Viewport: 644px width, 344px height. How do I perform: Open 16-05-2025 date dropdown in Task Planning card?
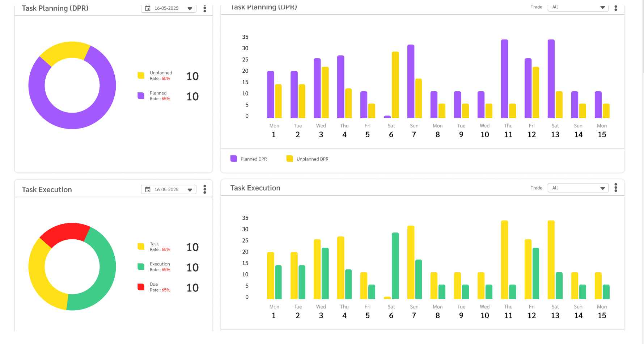169,8
